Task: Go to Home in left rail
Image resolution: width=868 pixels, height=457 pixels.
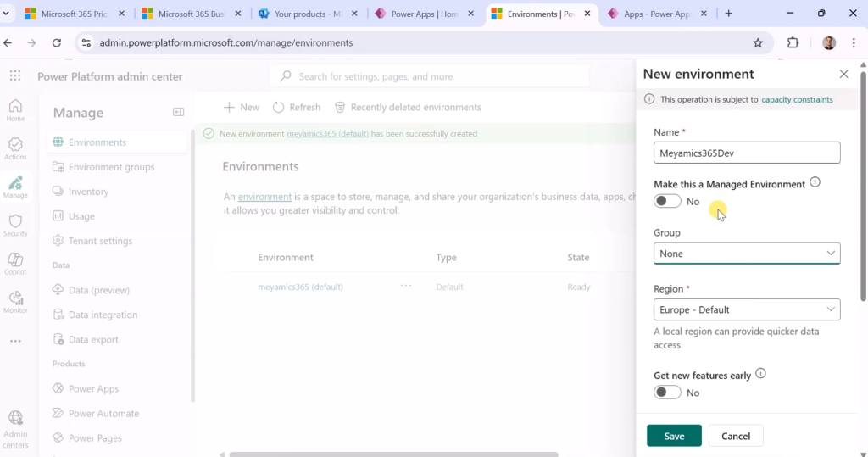Action: [x=15, y=110]
